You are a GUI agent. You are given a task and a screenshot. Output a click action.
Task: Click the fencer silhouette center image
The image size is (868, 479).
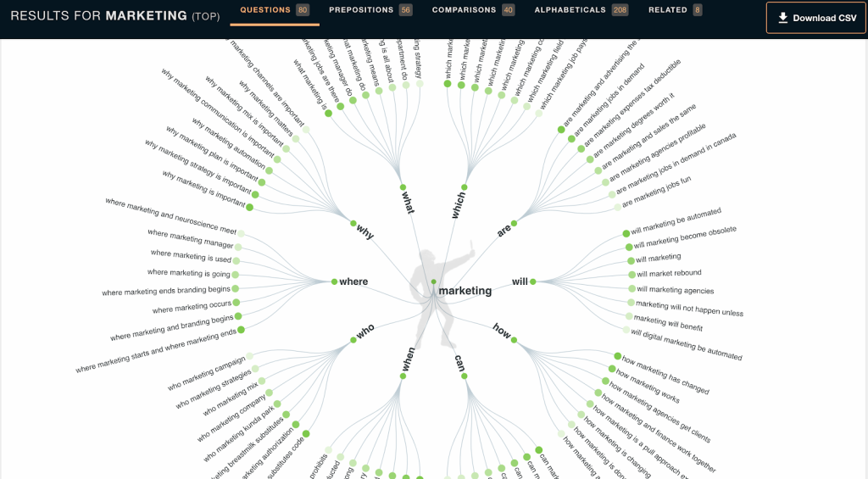(x=441, y=296)
